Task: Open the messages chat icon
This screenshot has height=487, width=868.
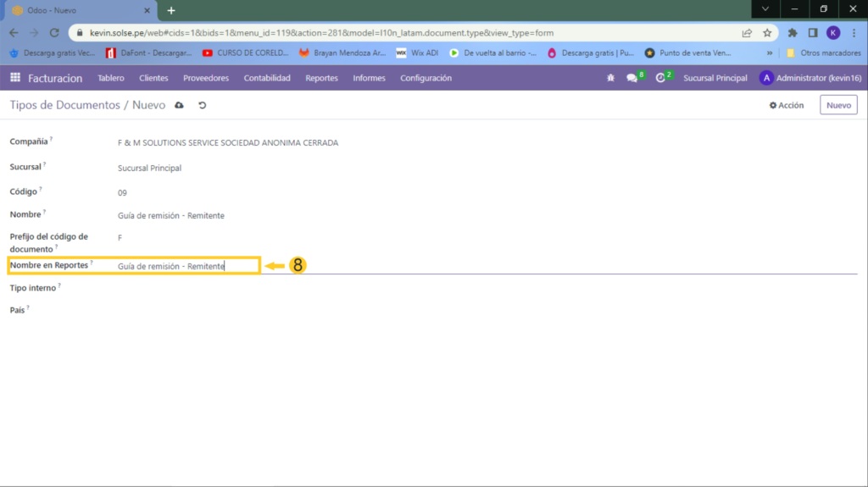Action: [x=632, y=78]
